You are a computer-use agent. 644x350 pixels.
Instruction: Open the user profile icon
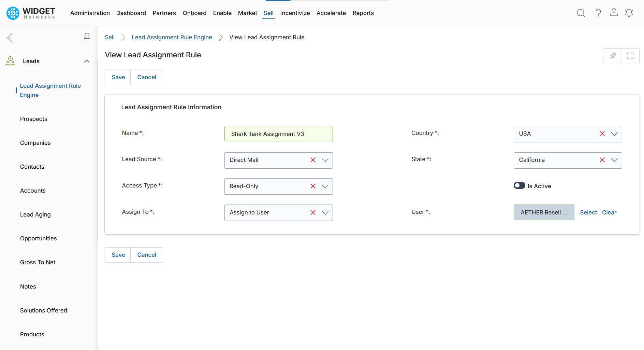[614, 13]
